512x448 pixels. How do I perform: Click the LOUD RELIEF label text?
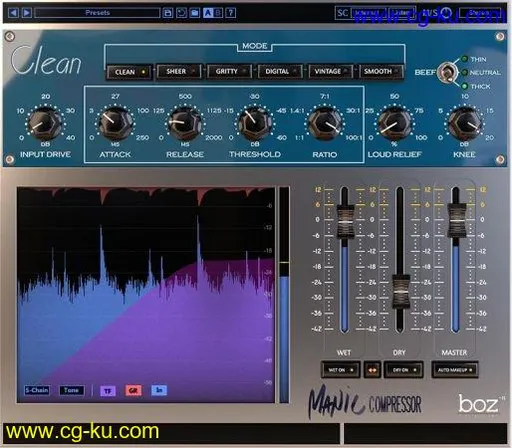(x=395, y=154)
